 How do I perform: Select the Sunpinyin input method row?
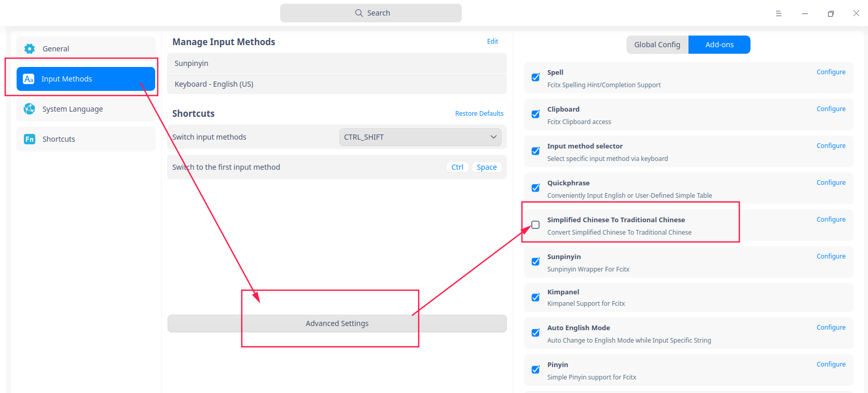[337, 63]
